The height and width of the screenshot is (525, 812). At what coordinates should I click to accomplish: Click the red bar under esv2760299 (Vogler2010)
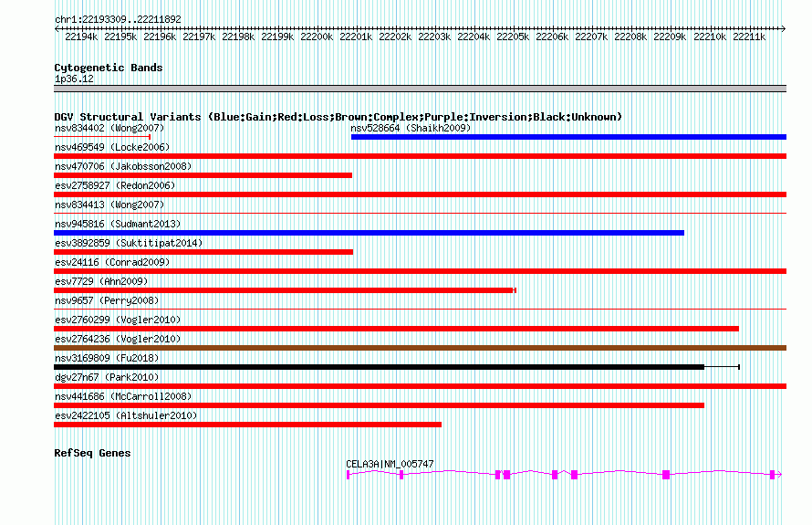coord(396,329)
